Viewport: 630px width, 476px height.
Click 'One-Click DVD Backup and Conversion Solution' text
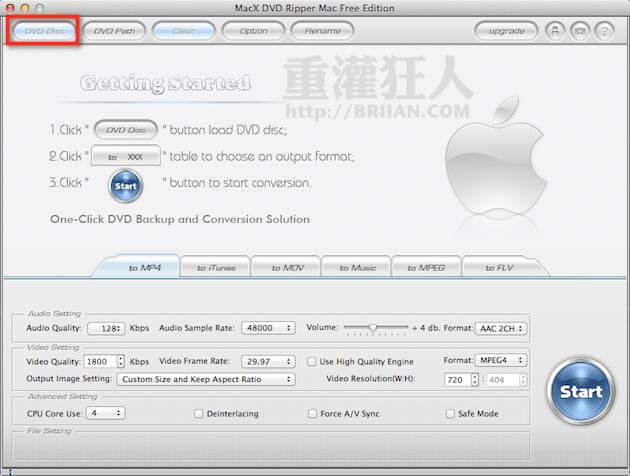coord(180,219)
